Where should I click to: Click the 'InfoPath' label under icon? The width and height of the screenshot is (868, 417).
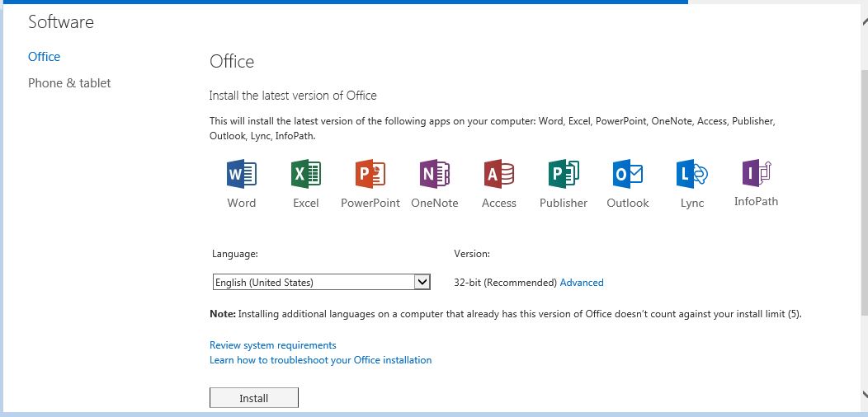(756, 201)
